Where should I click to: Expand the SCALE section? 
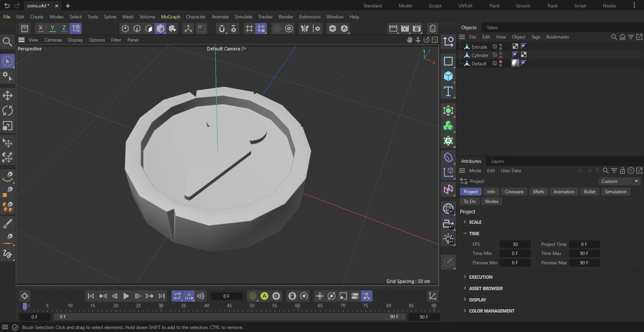[x=475, y=222]
